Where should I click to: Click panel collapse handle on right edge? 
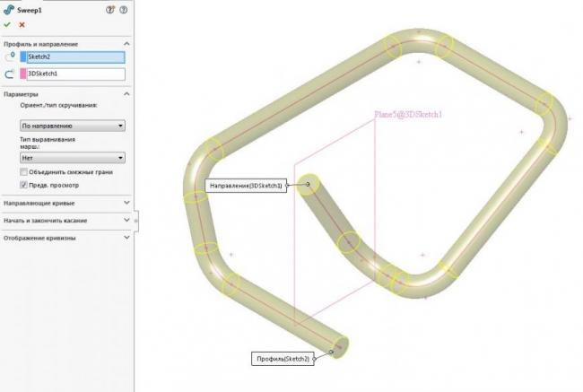[x=135, y=221]
